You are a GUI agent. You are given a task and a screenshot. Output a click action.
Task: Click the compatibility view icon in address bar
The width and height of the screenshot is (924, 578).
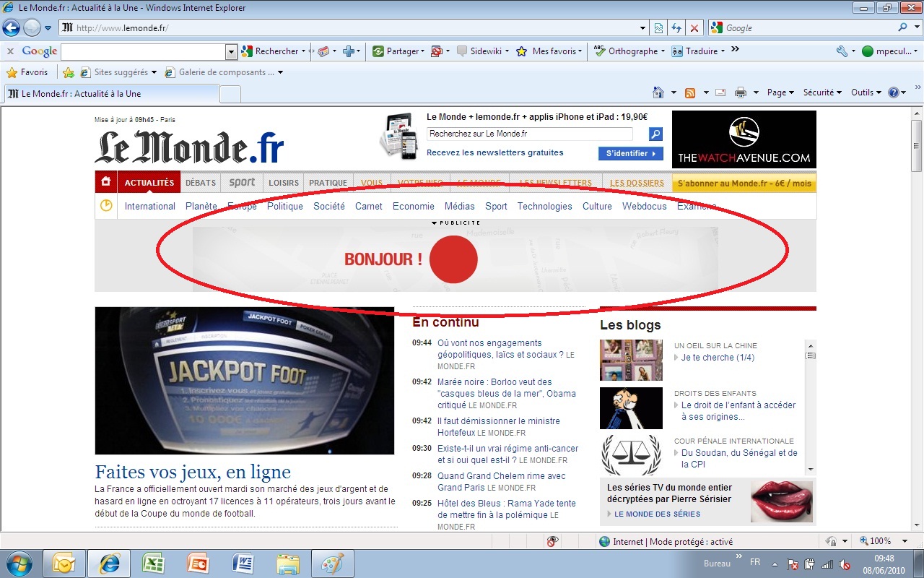[658, 28]
